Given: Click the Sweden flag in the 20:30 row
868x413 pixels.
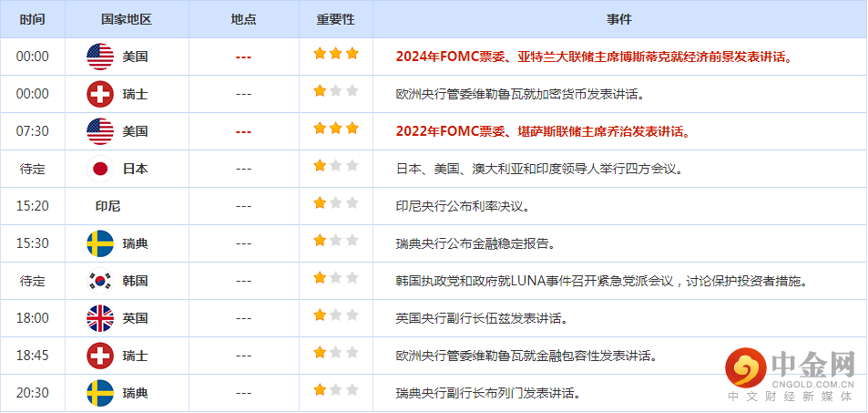Looking at the screenshot, I should [100, 393].
